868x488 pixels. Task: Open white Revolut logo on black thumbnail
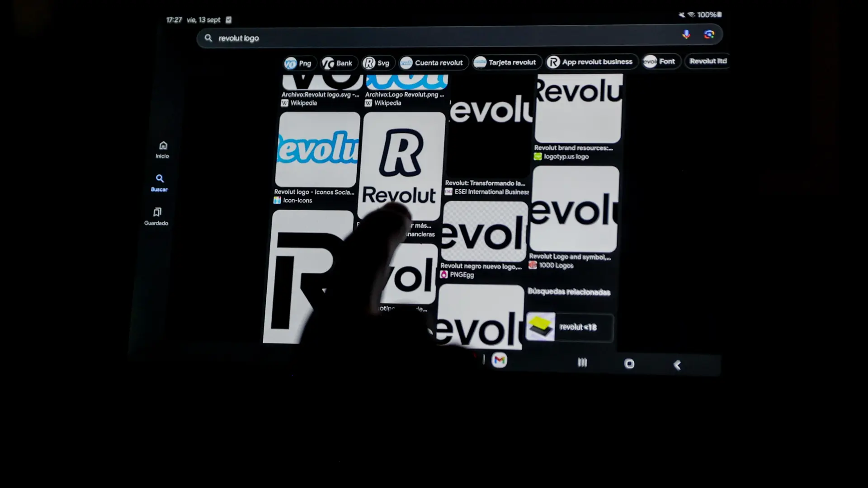490,127
